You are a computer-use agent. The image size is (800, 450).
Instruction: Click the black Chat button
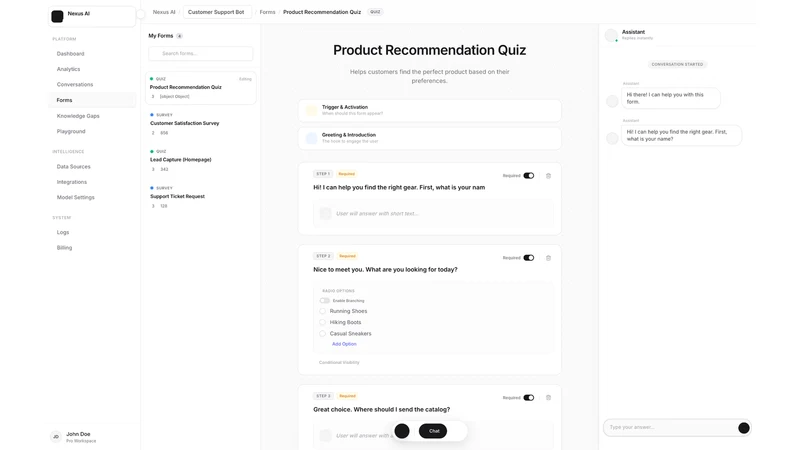433,431
